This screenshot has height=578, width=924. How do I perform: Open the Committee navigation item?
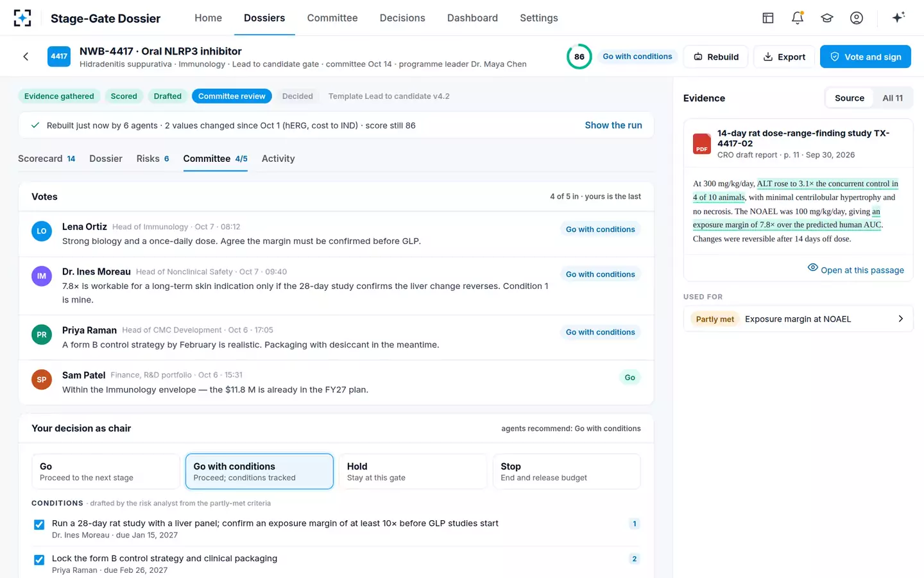[332, 18]
